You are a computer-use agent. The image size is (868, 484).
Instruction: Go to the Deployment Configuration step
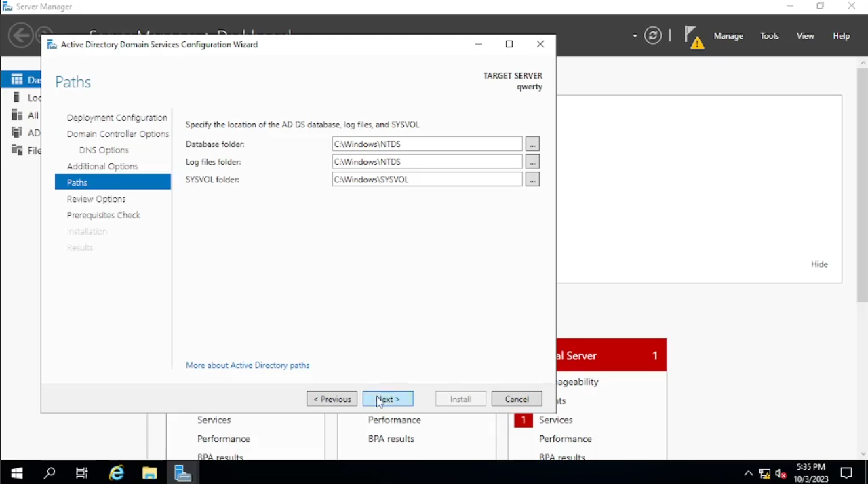(x=117, y=118)
